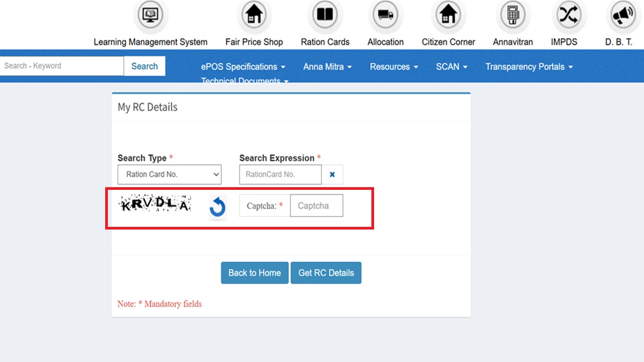644x362 pixels.
Task: Open the SCAN menu
Action: pyautogui.click(x=451, y=67)
